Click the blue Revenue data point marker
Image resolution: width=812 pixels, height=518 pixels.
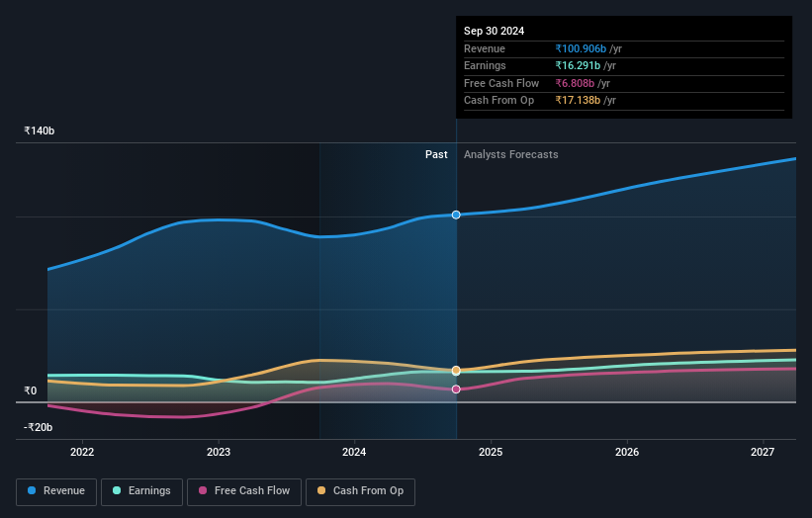pos(456,215)
